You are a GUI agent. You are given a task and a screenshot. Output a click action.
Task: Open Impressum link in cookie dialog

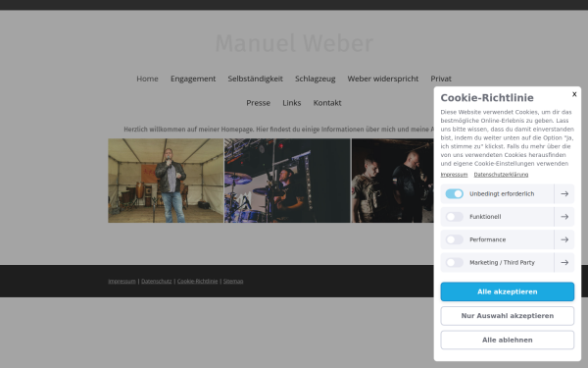click(454, 175)
